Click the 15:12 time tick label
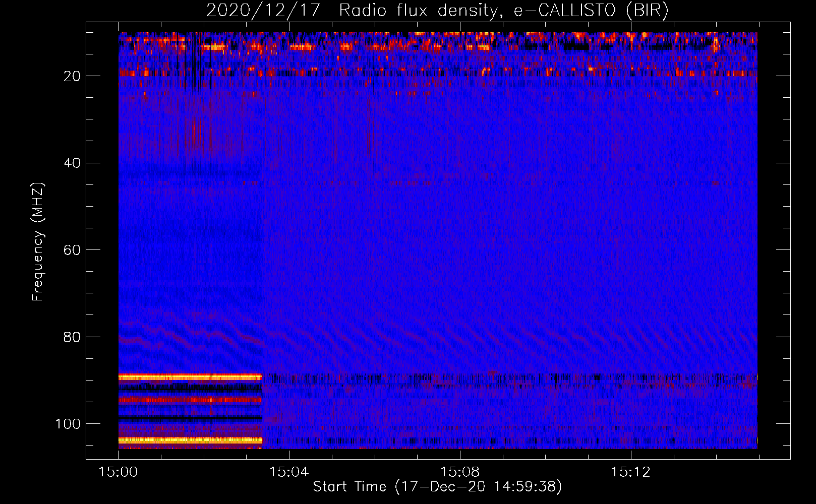Image resolution: width=816 pixels, height=504 pixels. click(631, 472)
